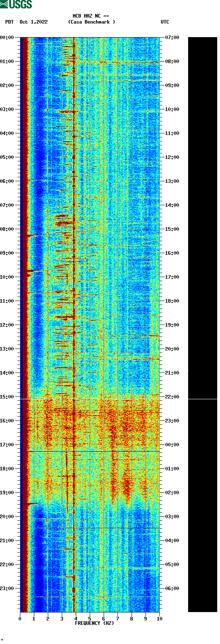Click the UTC timezone label

coord(165,22)
